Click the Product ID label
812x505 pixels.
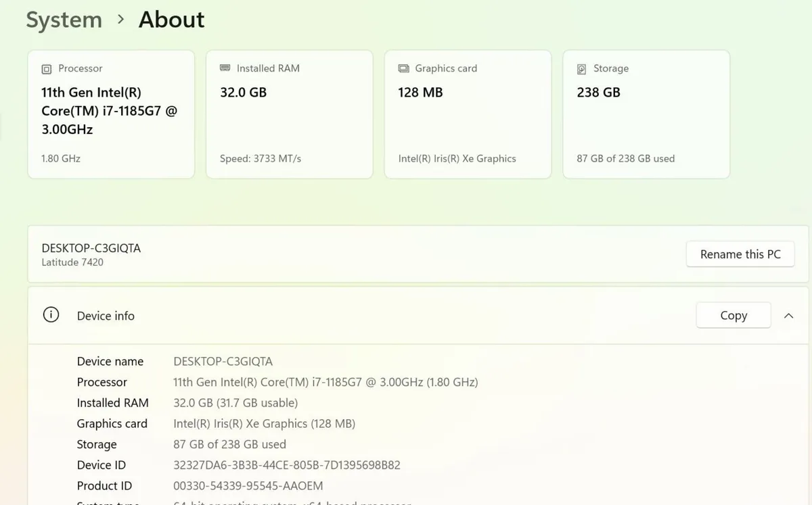pyautogui.click(x=105, y=486)
